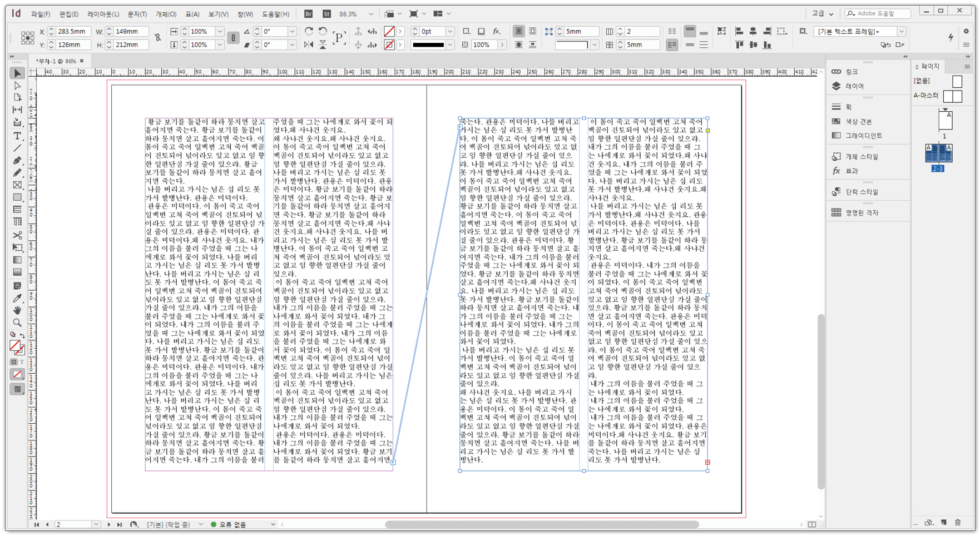The height and width of the screenshot is (536, 980).
Task: Select the Hand tool
Action: (x=17, y=310)
